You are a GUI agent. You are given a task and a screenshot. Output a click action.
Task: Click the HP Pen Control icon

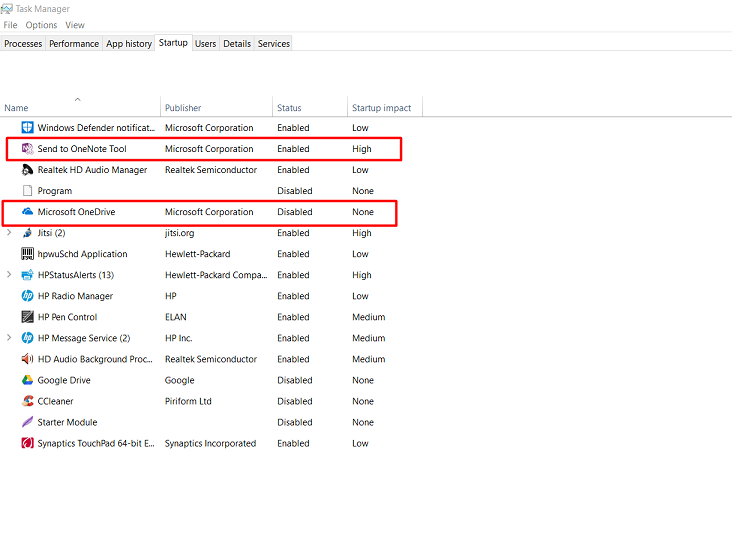28,317
